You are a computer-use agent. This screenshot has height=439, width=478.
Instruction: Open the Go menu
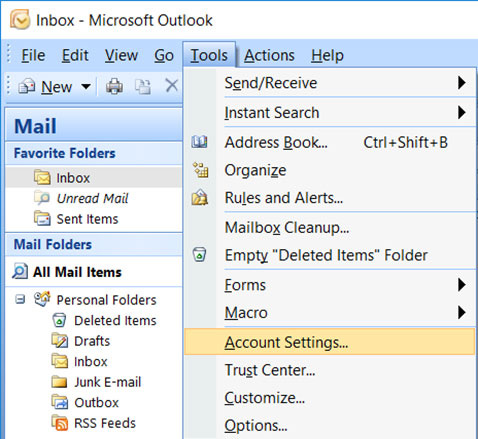point(164,55)
